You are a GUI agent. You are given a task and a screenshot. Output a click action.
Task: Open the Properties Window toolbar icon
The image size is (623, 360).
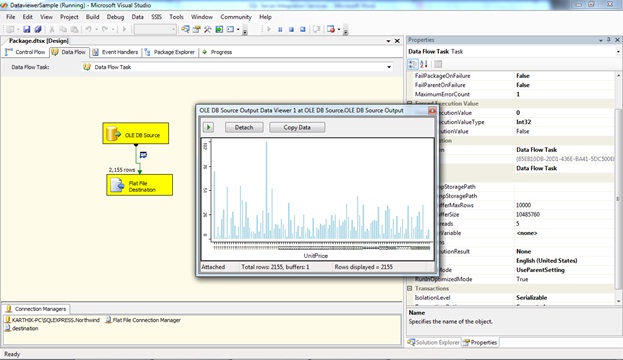196,29
